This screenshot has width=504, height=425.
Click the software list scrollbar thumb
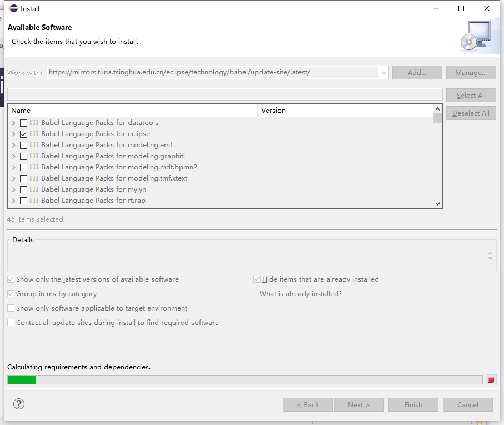437,118
